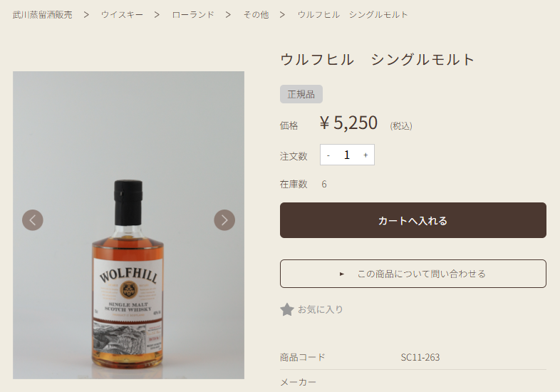The image size is (560, 392).
Task: Click the next image arrow
Action: [x=224, y=220]
